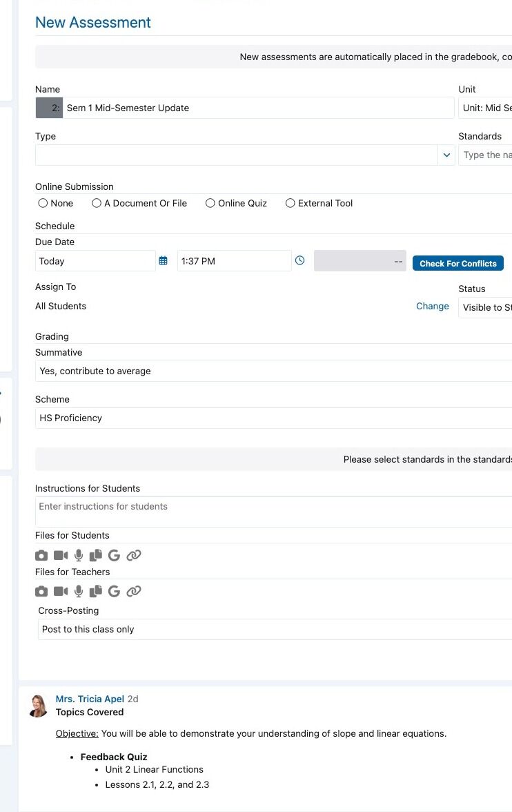Click the Check For Conflicts button
The height and width of the screenshot is (812, 512).
(x=458, y=263)
